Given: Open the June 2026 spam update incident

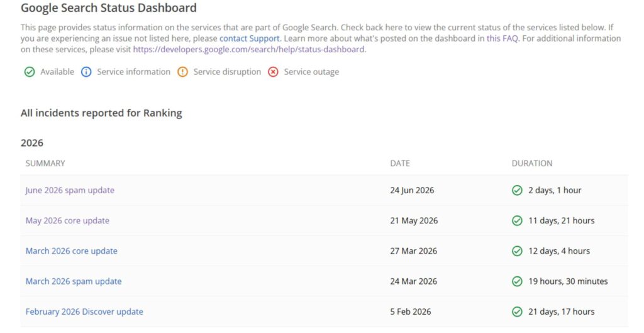Looking at the screenshot, I should tap(70, 190).
